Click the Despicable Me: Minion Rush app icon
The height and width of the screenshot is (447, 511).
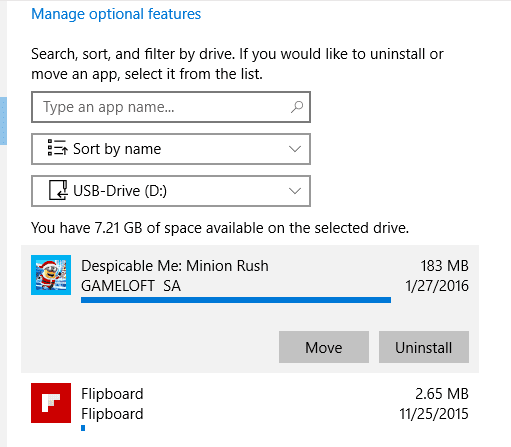(x=51, y=275)
